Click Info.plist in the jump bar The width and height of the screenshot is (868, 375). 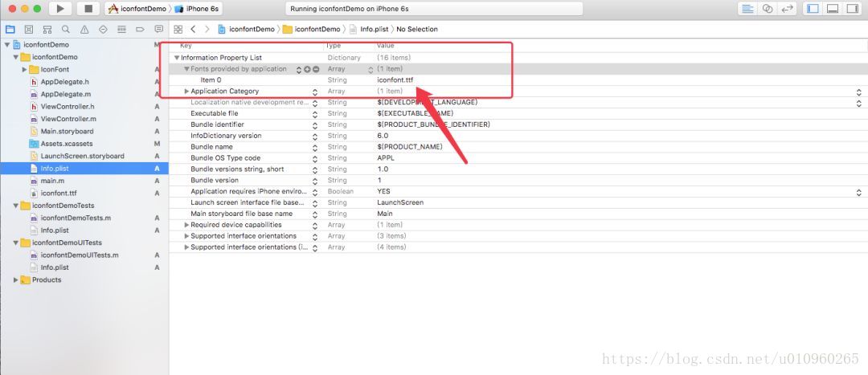pyautogui.click(x=369, y=30)
